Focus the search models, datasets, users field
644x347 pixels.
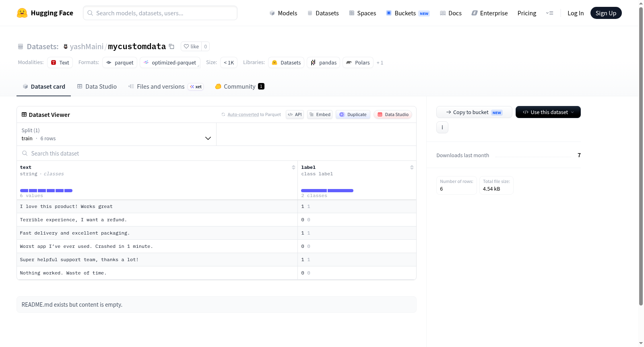point(160,13)
